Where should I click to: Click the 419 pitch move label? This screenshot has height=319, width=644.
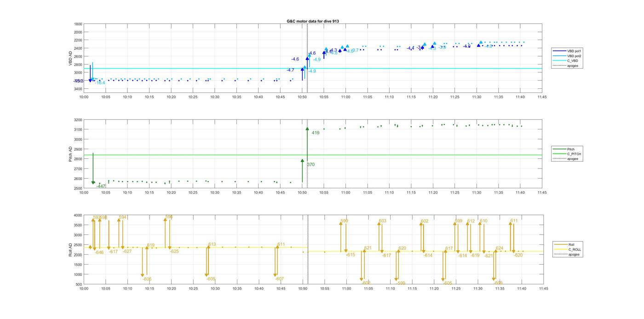(316, 133)
